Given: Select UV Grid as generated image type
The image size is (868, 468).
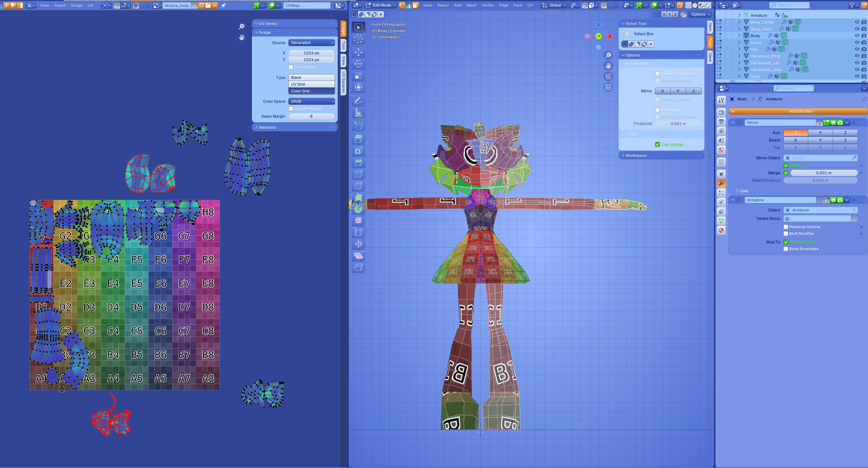Looking at the screenshot, I should pos(311,84).
